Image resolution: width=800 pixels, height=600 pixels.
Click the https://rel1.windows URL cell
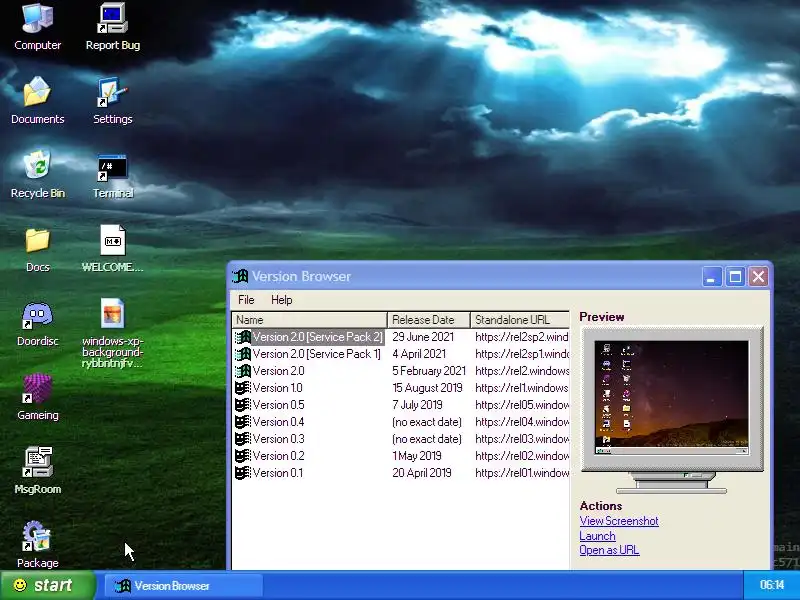[521, 388]
